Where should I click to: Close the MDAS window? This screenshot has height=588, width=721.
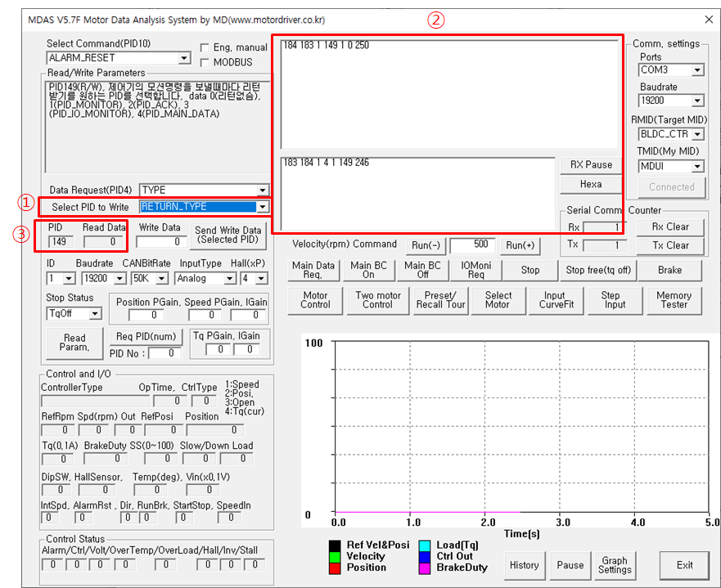709,20
